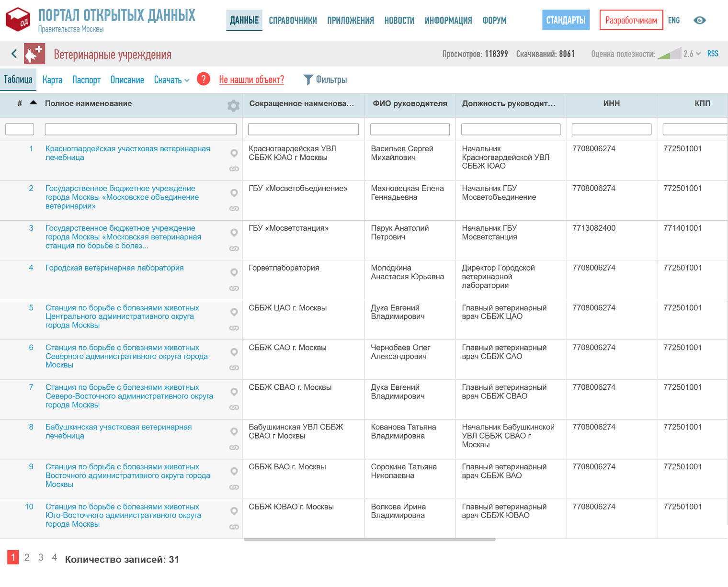Open Красногвардейская участковая ветеринарная лечебница link
728x587 pixels.
pyautogui.click(x=128, y=153)
